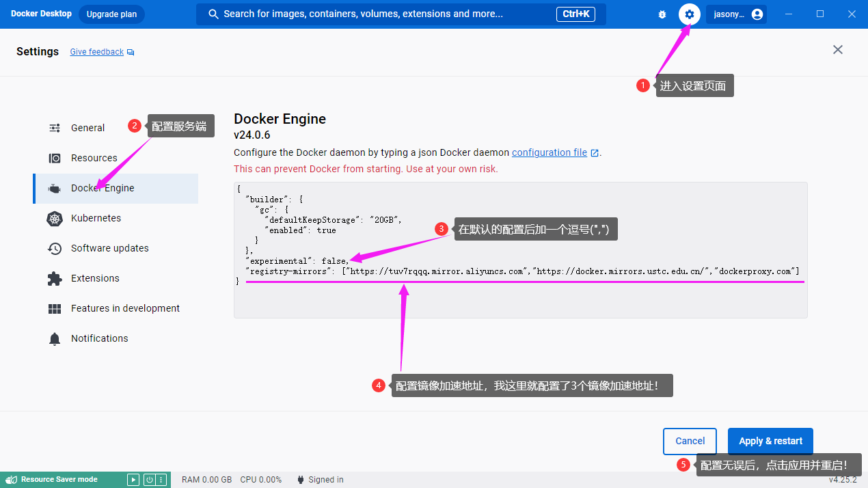Open the Give feedback link
Image resolution: width=868 pixels, height=488 pixels.
pos(97,52)
